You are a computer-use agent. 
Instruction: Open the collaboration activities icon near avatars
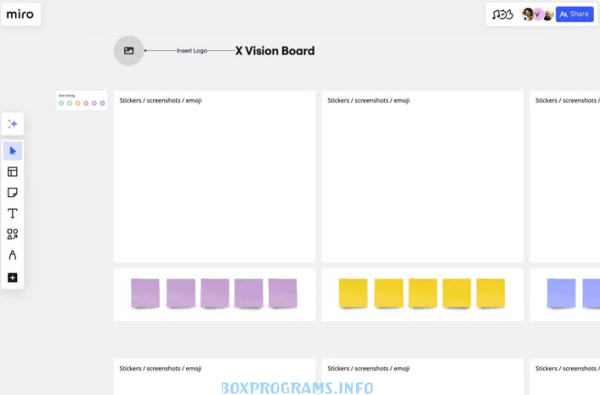click(502, 15)
